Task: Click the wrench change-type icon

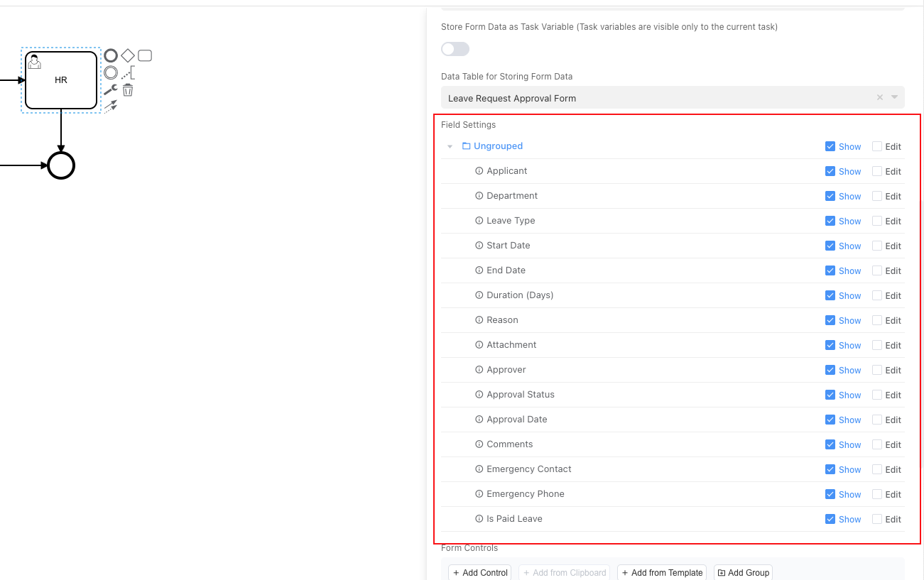Action: (x=111, y=90)
